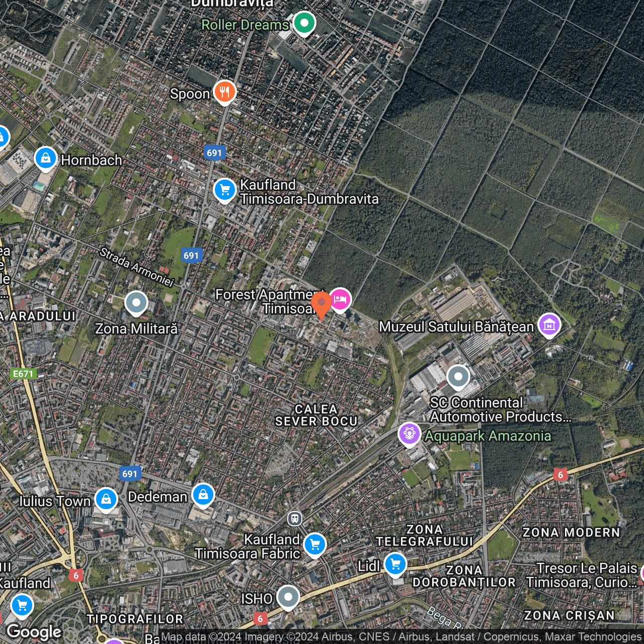Click Kaufland Timisoara-Dumbravita cart icon

[x=224, y=190]
